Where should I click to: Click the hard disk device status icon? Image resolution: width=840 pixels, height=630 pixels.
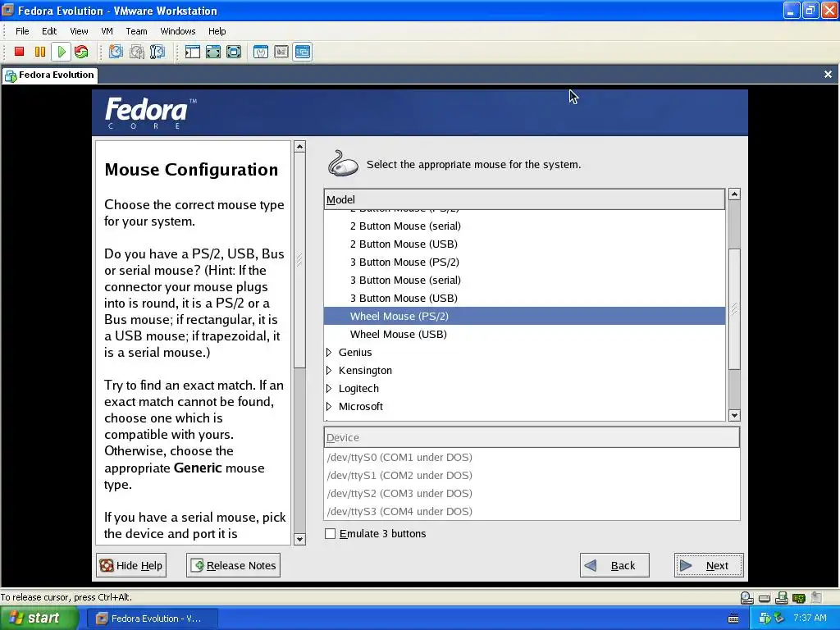[765, 598]
